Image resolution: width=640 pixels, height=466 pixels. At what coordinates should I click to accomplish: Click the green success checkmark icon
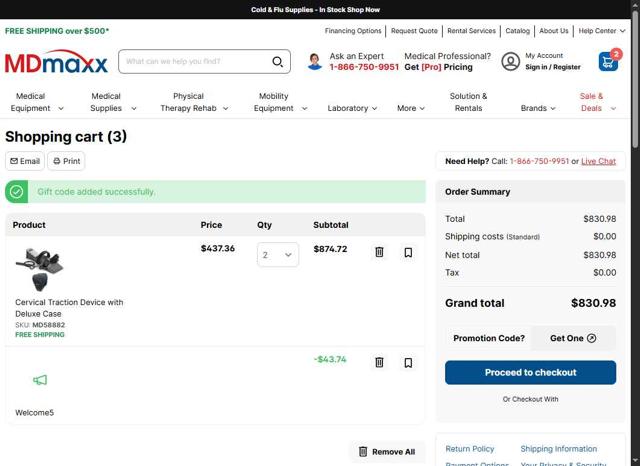click(x=17, y=191)
